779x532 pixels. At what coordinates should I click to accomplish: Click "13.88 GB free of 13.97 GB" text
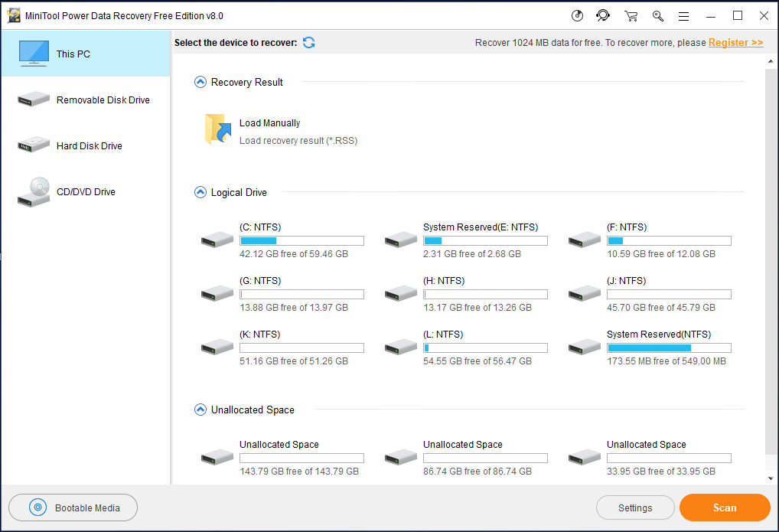pyautogui.click(x=294, y=308)
